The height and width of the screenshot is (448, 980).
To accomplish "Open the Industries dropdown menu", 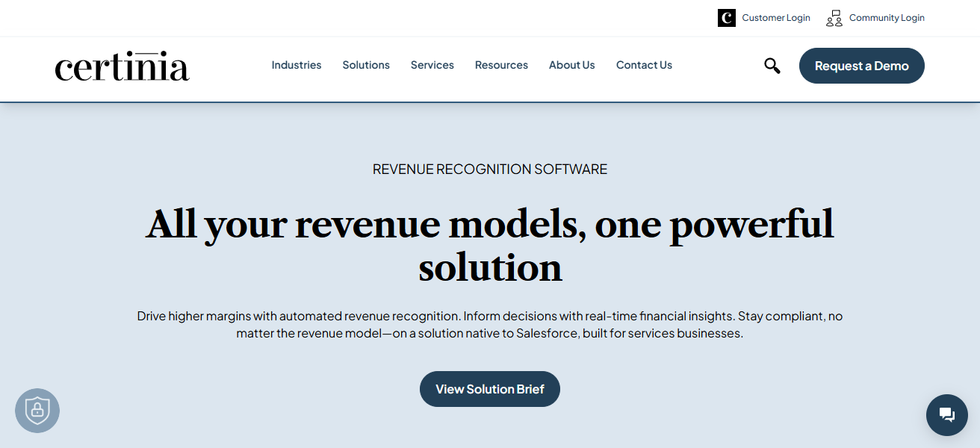I will pos(296,65).
